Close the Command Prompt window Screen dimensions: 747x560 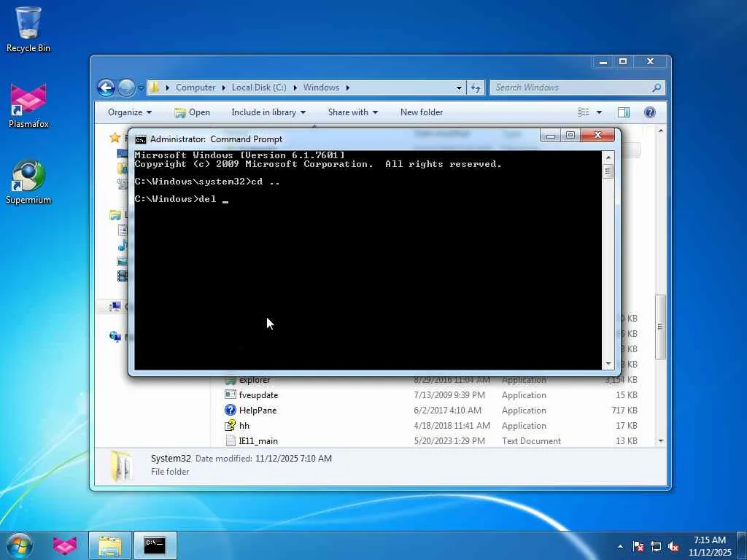(x=598, y=136)
